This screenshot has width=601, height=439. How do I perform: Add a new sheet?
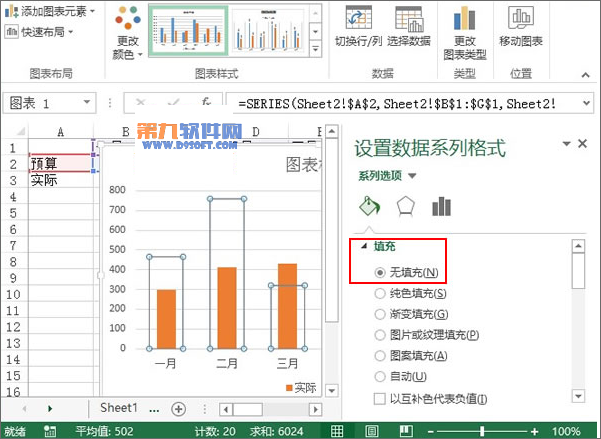[x=178, y=409]
